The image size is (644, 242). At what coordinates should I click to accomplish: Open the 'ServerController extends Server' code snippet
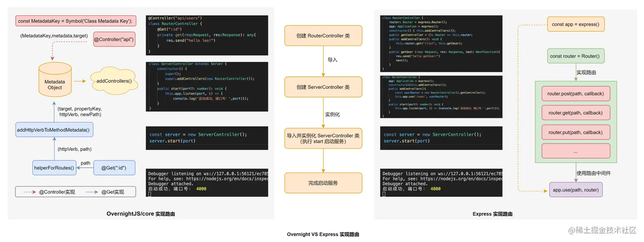pyautogui.click(x=207, y=86)
